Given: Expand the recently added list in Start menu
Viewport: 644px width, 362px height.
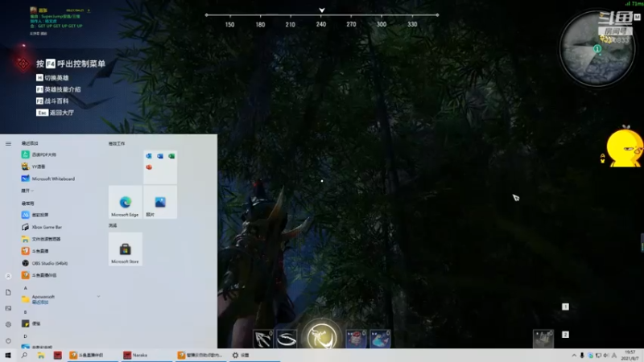Looking at the screenshot, I should pos(27,191).
